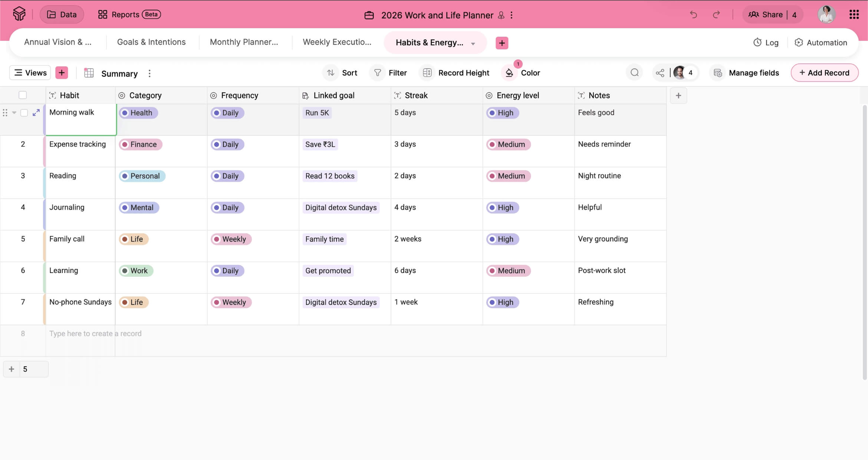Click the search magnifier icon
This screenshot has width=868, height=460.
[634, 73]
